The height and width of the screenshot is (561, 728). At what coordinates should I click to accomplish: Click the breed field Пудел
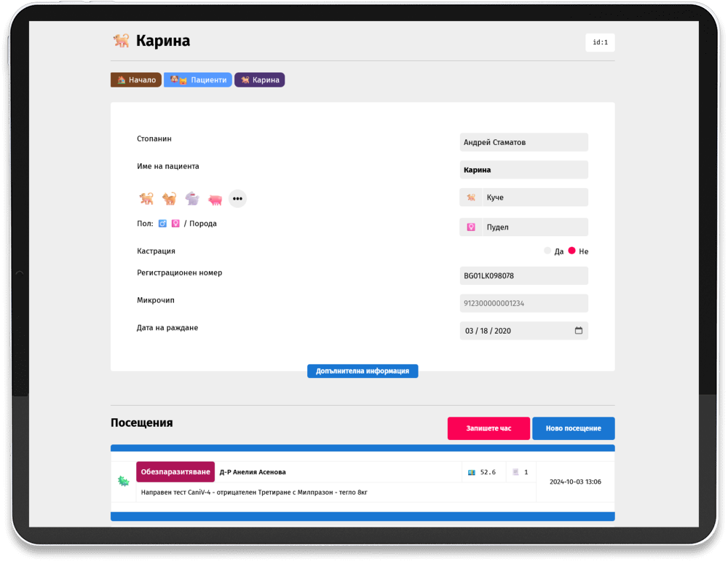click(x=535, y=227)
